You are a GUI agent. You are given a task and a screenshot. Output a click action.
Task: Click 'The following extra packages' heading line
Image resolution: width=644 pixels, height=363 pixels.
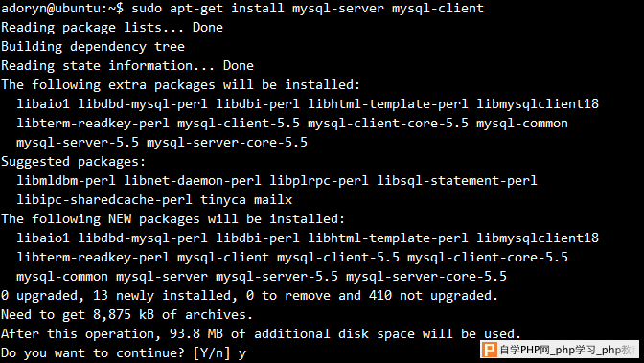click(x=181, y=85)
